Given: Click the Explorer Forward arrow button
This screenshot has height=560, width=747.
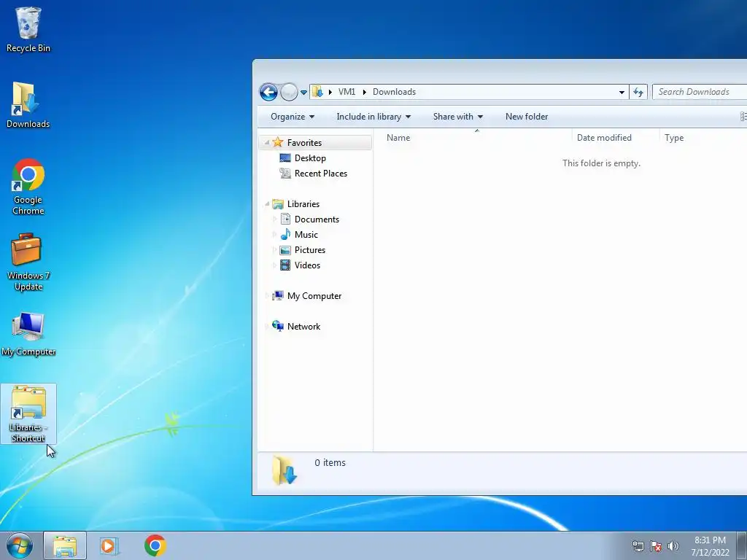Looking at the screenshot, I should click(x=289, y=92).
